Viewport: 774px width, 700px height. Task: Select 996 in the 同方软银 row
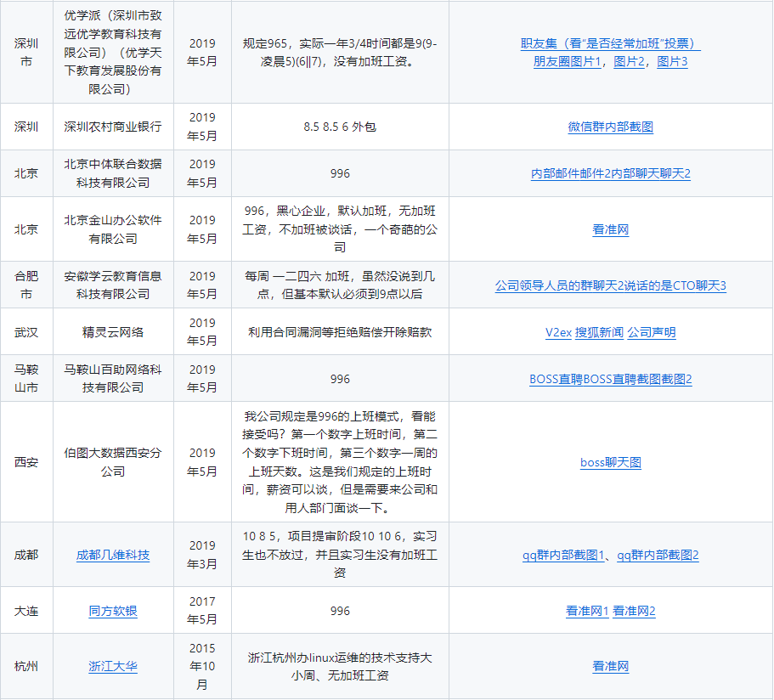340,611
